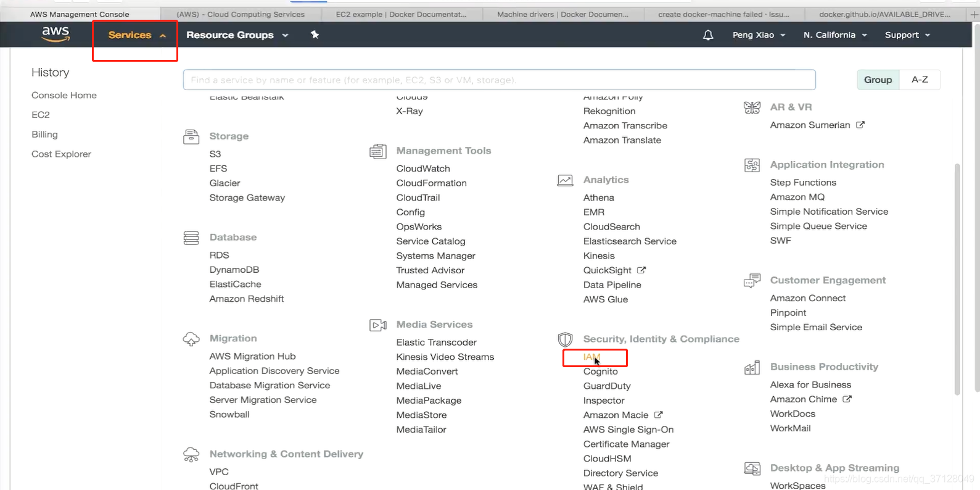Open the RDS database service

(219, 255)
